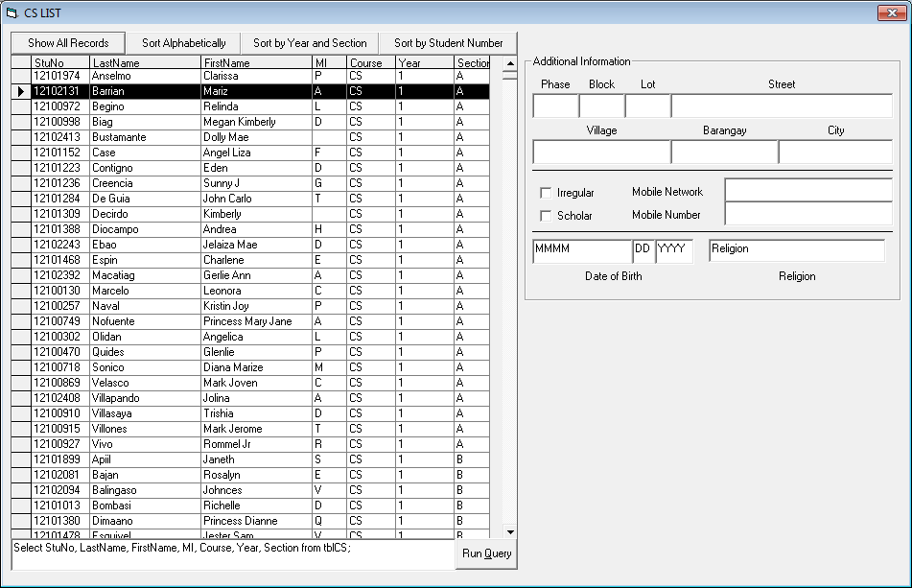Click the grid vertical scrollbar thumb

(510, 75)
